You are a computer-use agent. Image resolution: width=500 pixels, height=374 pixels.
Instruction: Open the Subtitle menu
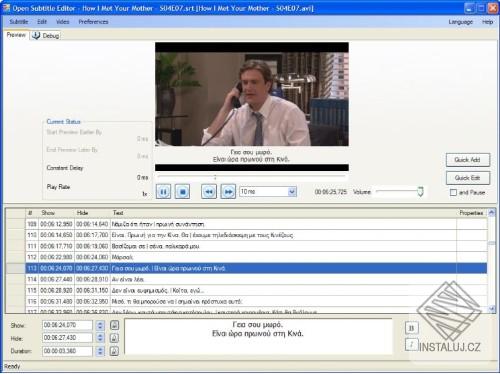[19, 22]
